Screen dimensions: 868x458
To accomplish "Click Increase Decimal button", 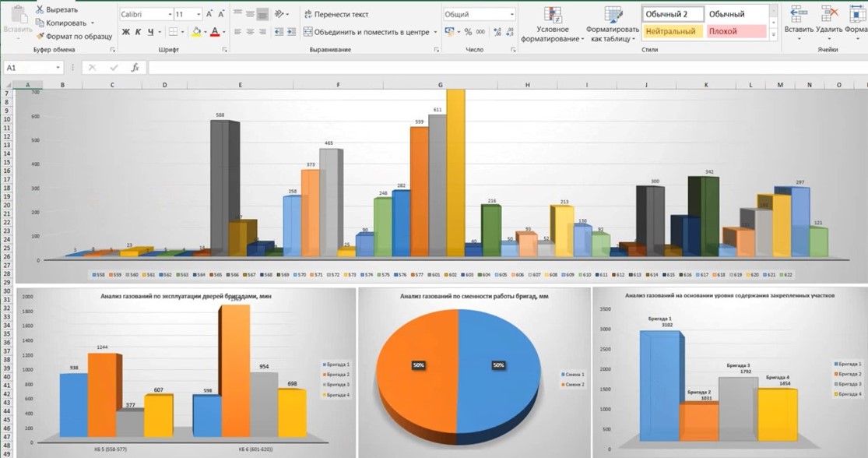I will click(497, 32).
